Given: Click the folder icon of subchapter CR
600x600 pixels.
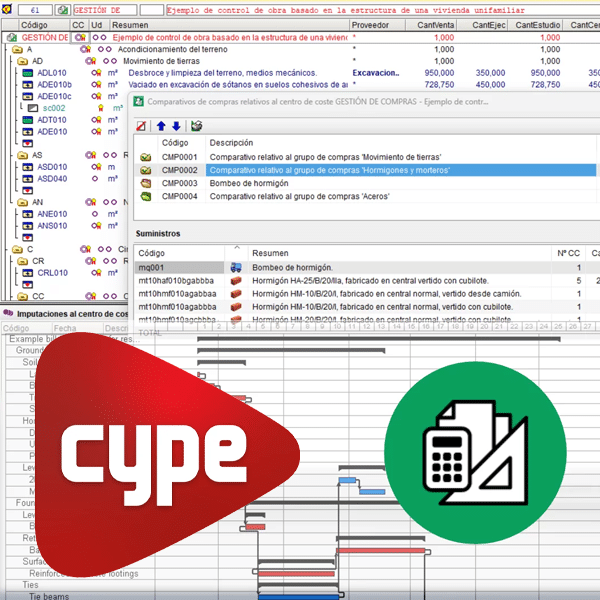Looking at the screenshot, I should 23,261.
